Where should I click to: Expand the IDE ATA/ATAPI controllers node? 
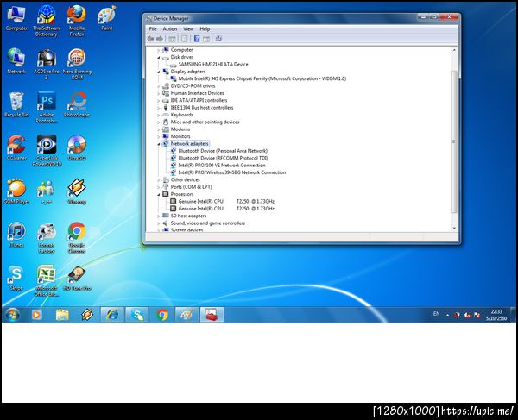coord(158,101)
